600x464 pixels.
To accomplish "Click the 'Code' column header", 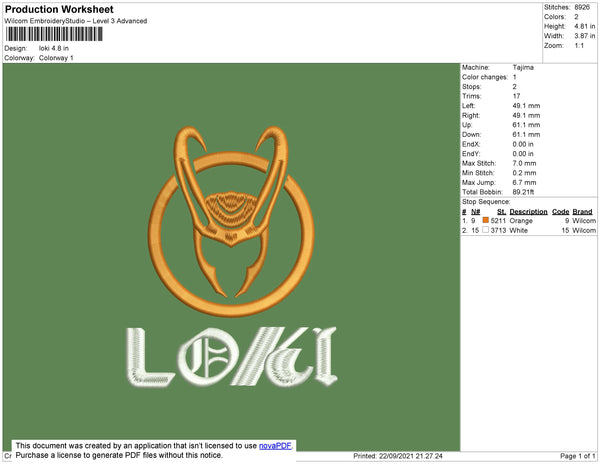I will click(x=561, y=212).
